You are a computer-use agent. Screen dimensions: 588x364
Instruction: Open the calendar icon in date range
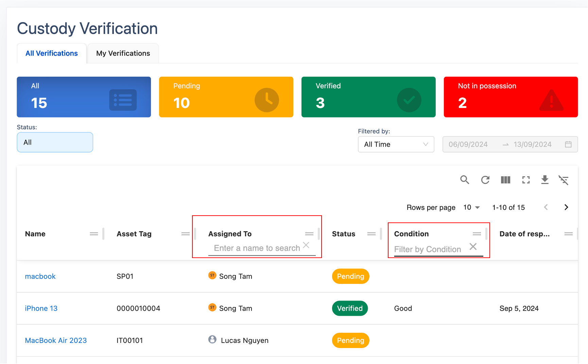[568, 144]
